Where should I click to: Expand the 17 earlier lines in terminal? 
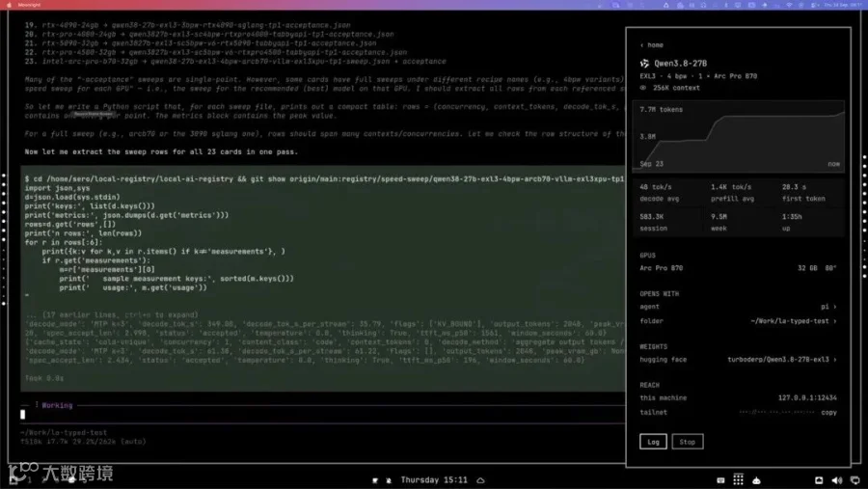(x=112, y=314)
